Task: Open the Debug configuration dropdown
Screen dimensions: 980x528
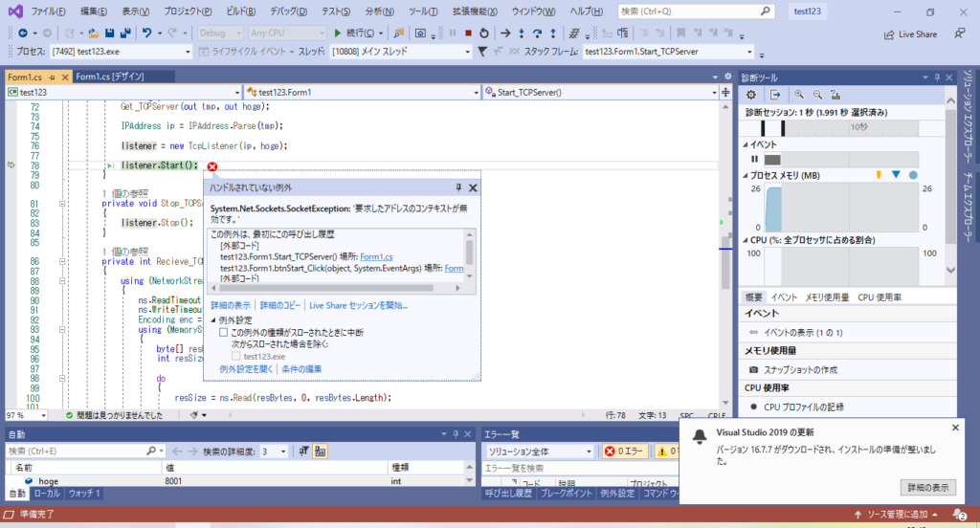Action: coord(220,33)
